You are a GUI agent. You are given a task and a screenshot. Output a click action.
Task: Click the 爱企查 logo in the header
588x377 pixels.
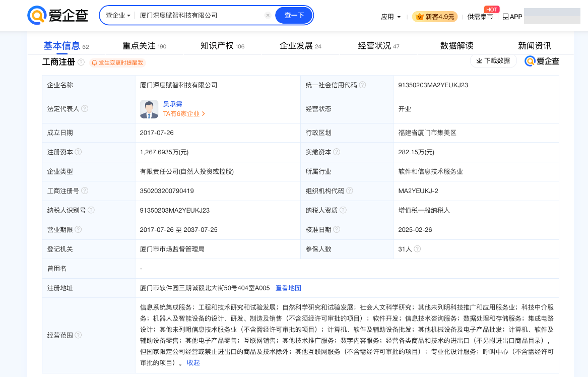(x=58, y=16)
